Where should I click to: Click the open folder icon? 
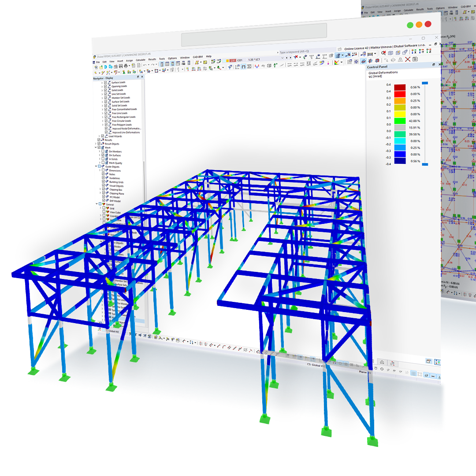tap(101, 67)
